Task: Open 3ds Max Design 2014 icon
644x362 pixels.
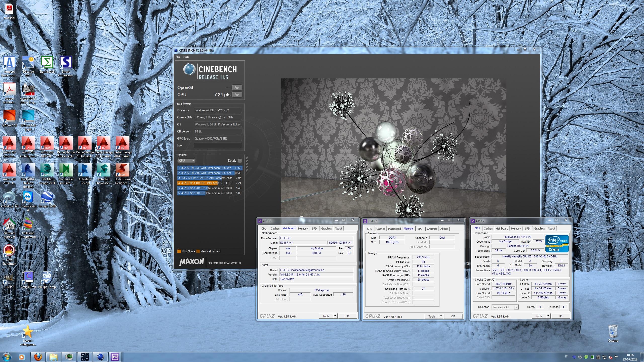Action: (47, 174)
